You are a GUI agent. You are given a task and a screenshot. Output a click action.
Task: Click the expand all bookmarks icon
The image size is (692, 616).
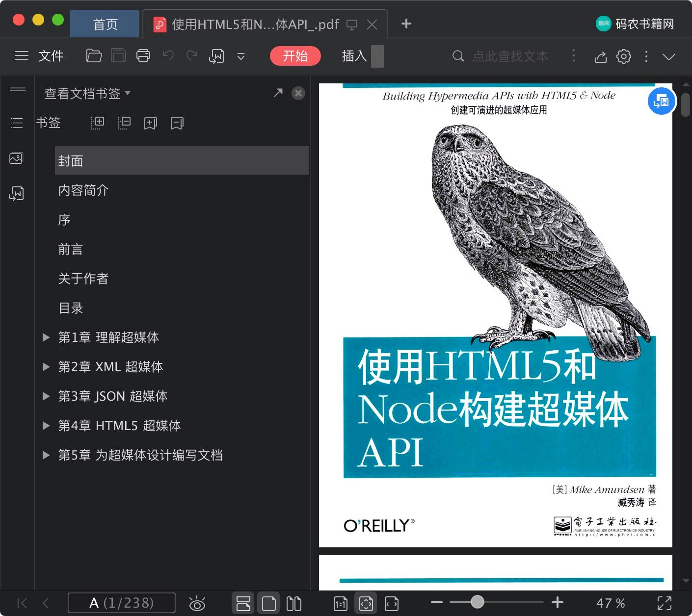[98, 123]
